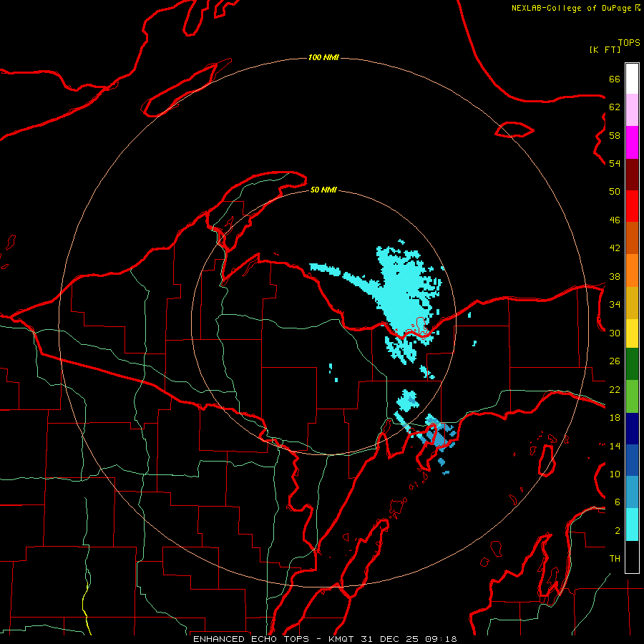The height and width of the screenshot is (644, 644).
Task: Click the 18 legend value
Action: coord(615,418)
